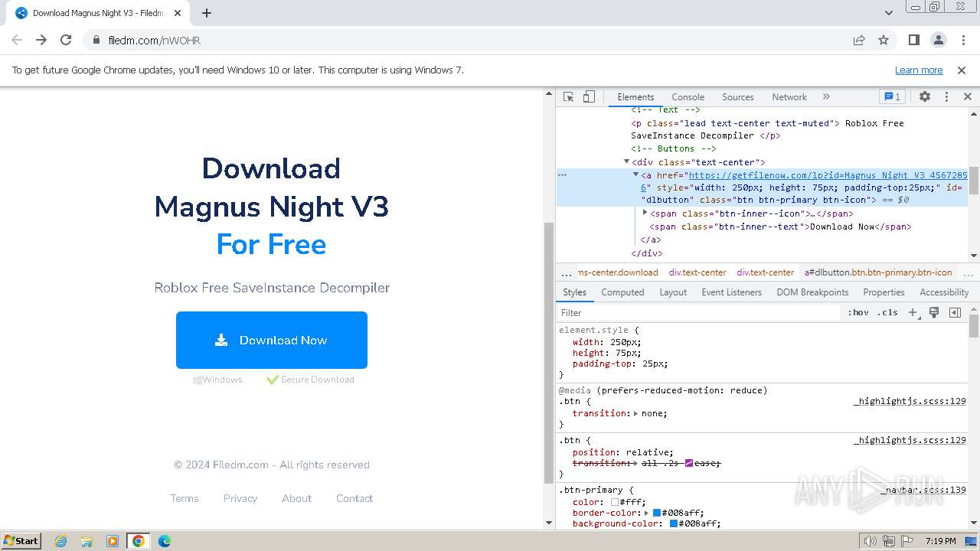Toggle the :hov element state button
The width and height of the screenshot is (980, 551).
point(857,312)
